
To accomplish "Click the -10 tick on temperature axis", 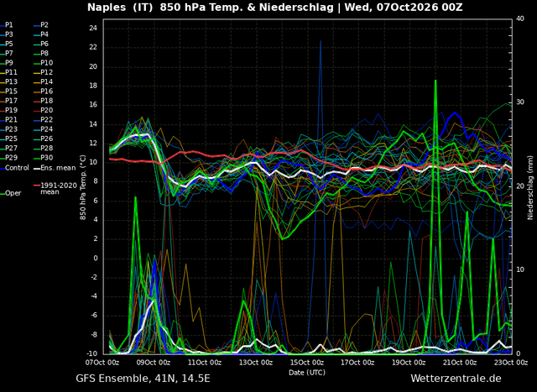I will (91, 353).
